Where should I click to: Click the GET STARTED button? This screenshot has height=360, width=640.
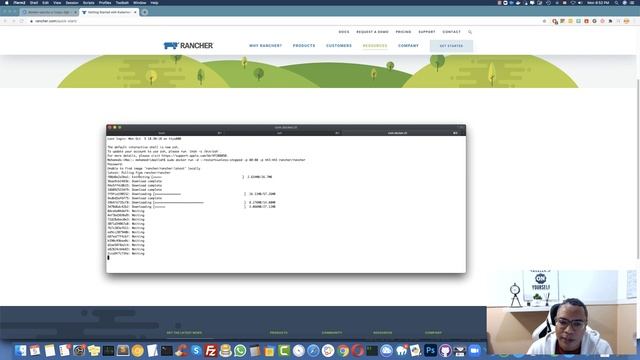(451, 46)
